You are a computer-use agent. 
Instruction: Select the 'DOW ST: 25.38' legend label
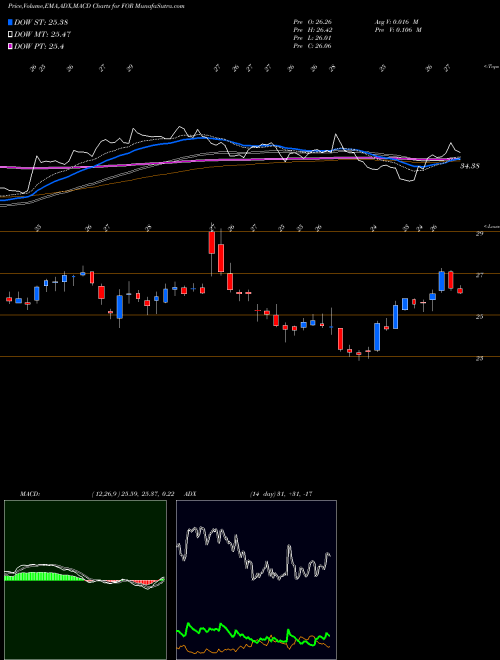tap(41, 22)
